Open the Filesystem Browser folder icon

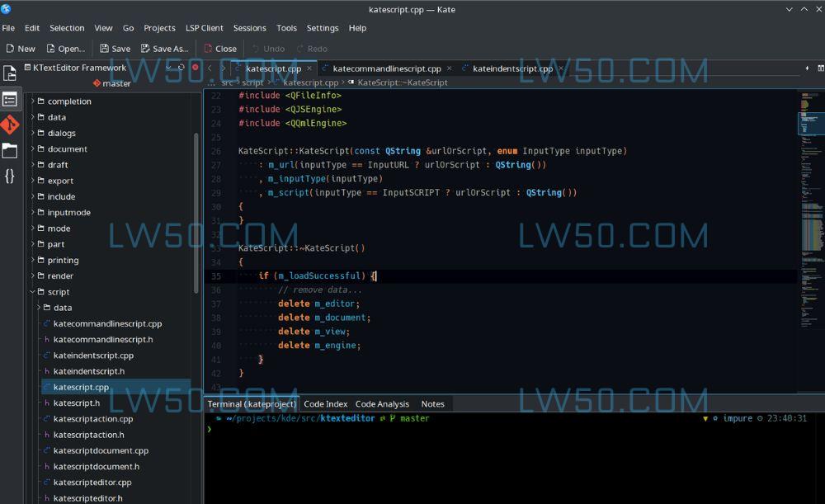10,150
